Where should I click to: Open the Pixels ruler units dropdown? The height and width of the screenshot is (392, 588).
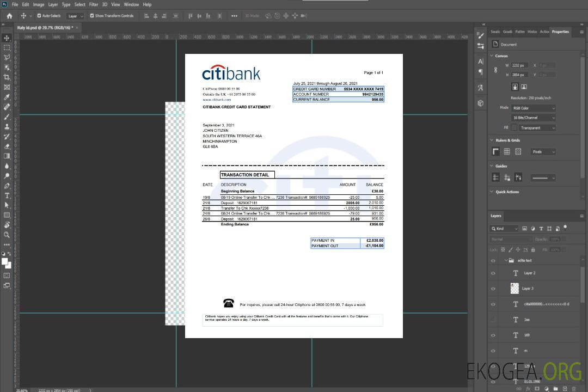pyautogui.click(x=543, y=151)
